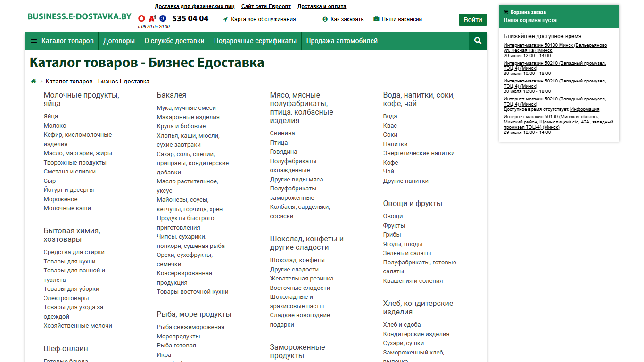Image resolution: width=644 pixels, height=362 pixels.
Task: Click the search magnifier icon
Action: tap(478, 41)
